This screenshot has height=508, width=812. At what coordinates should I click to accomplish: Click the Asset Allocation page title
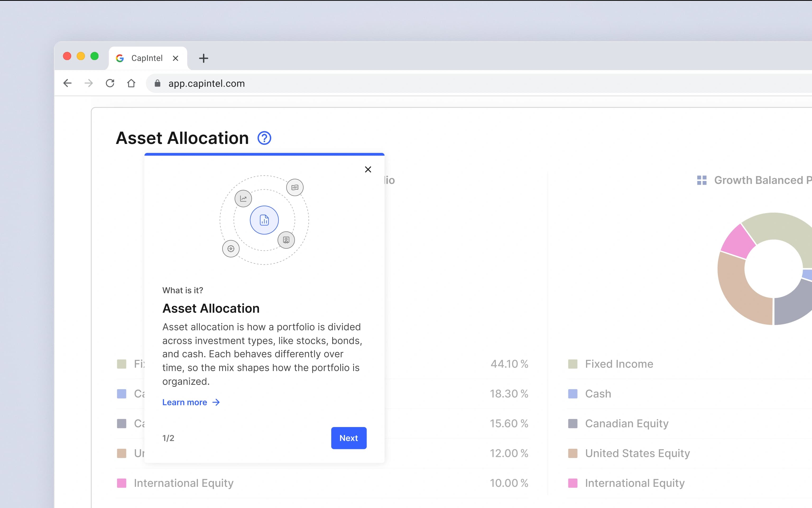(x=182, y=138)
